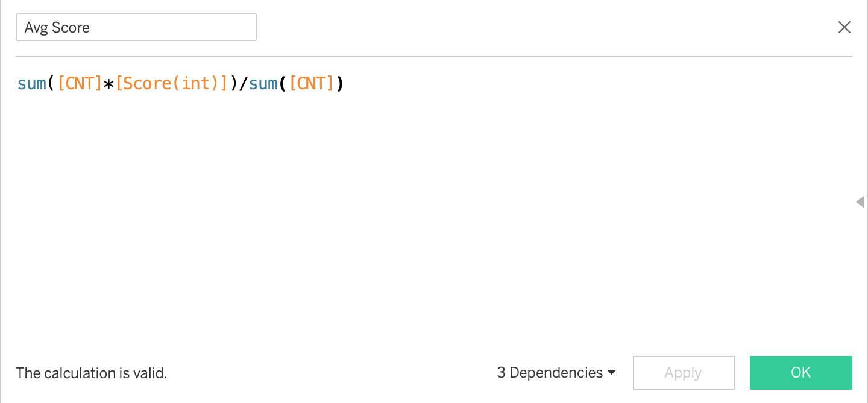The width and height of the screenshot is (868, 403).
Task: Click the final closing parenthesis of formula
Action: [x=339, y=83]
